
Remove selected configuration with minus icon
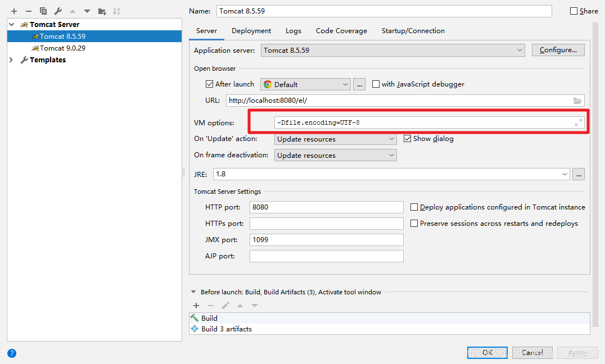pyautogui.click(x=29, y=11)
